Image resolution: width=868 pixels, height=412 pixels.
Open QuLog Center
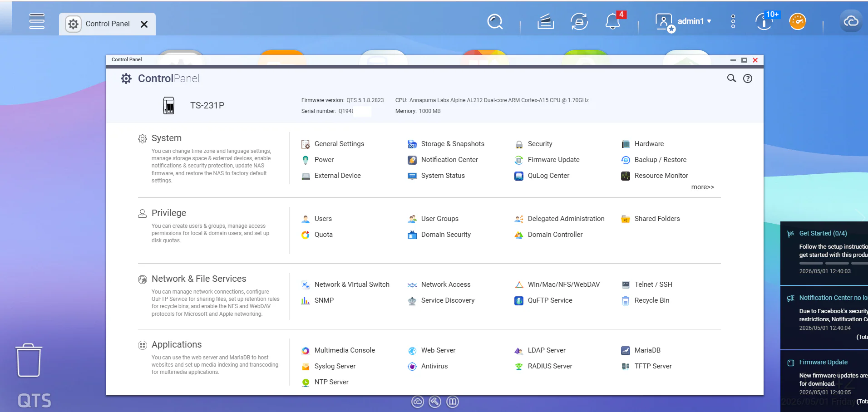pos(542,176)
